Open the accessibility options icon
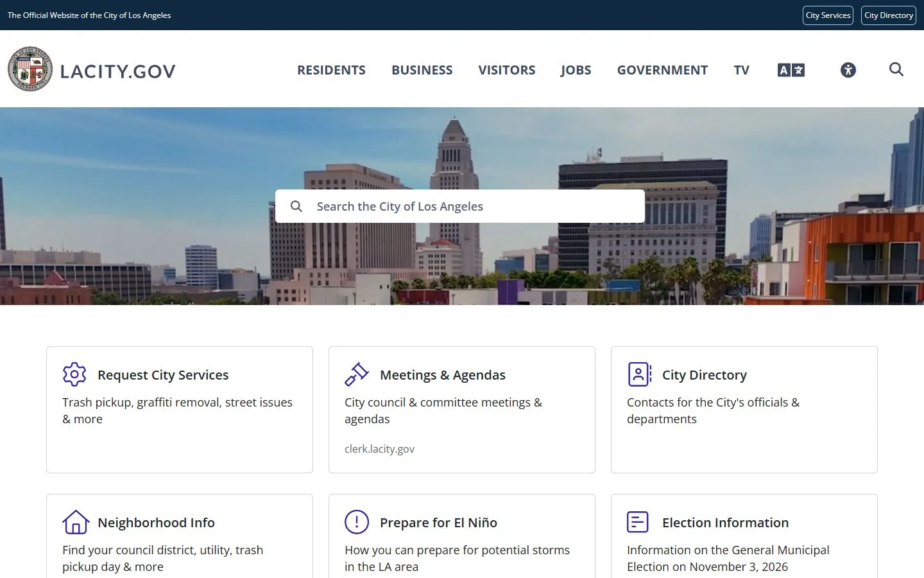The image size is (924, 578). (848, 70)
